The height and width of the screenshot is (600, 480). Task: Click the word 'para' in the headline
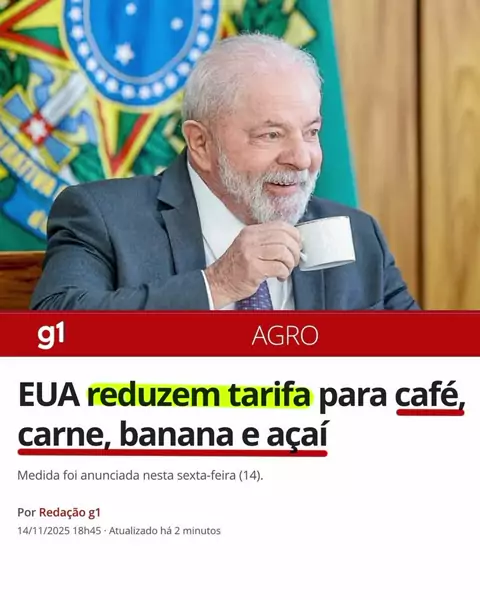[x=354, y=397]
